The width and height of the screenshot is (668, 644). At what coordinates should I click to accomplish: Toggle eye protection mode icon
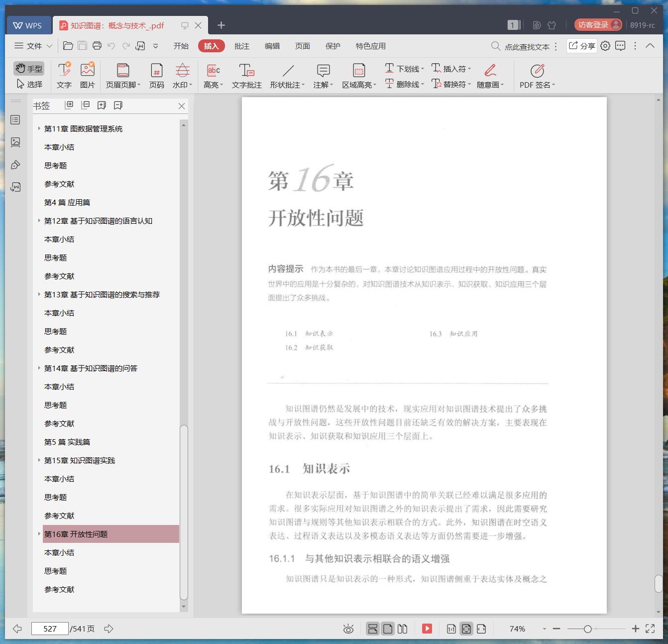pyautogui.click(x=348, y=629)
